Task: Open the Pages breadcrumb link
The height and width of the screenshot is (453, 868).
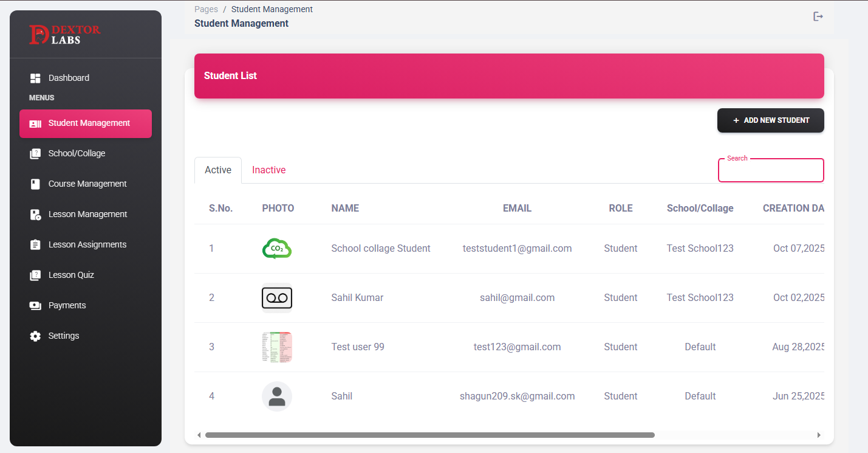Action: click(205, 9)
